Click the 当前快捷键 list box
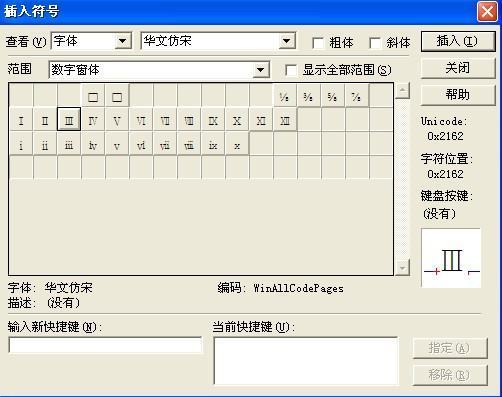The width and height of the screenshot is (502, 397). pos(306,361)
